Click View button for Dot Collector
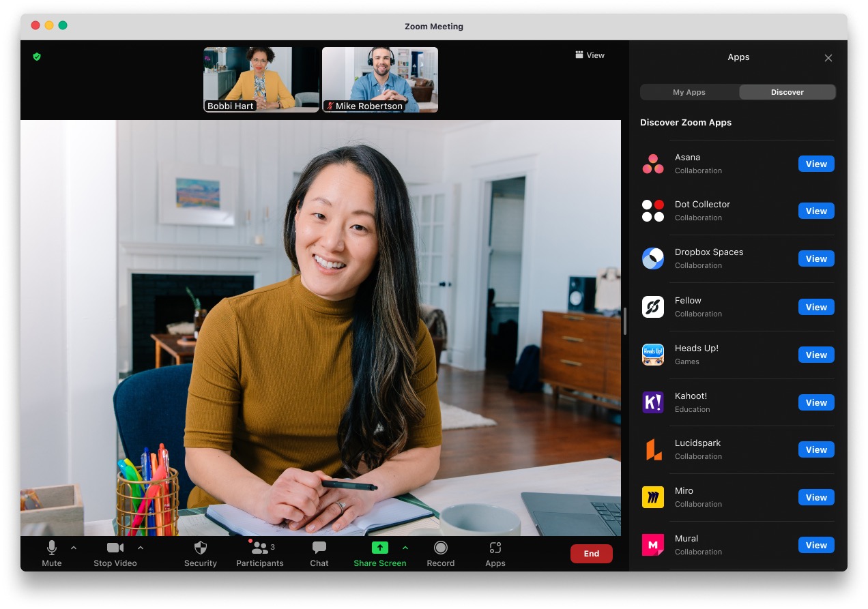The height and width of the screenshot is (609, 868). pyautogui.click(x=816, y=211)
